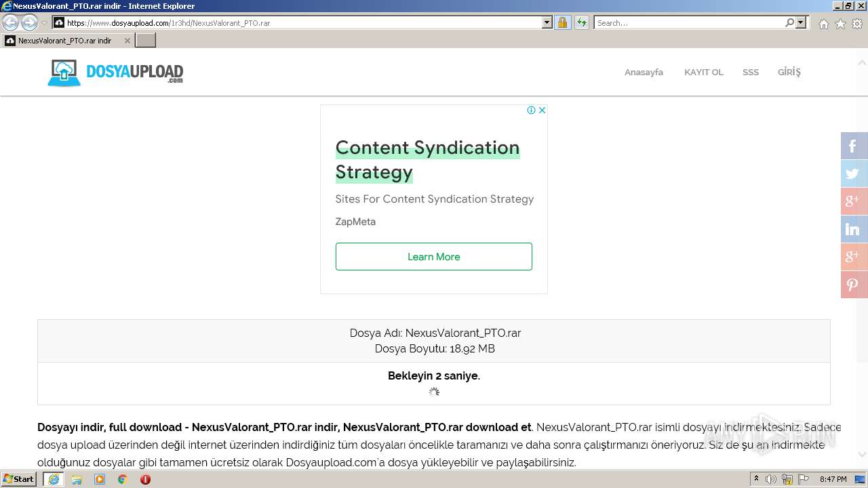Click the browser Forward arrow button
This screenshot has width=868, height=488.
29,23
